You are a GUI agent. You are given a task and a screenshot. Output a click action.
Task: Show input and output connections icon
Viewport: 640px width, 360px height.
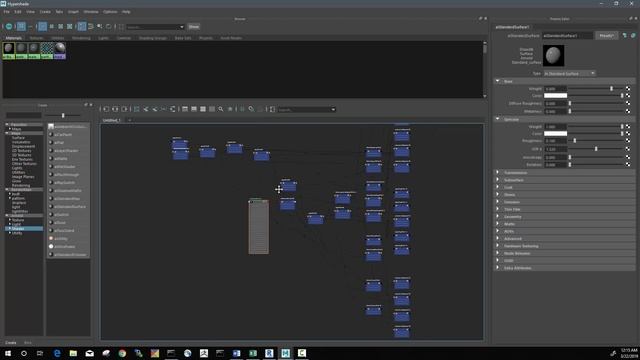tap(115, 109)
